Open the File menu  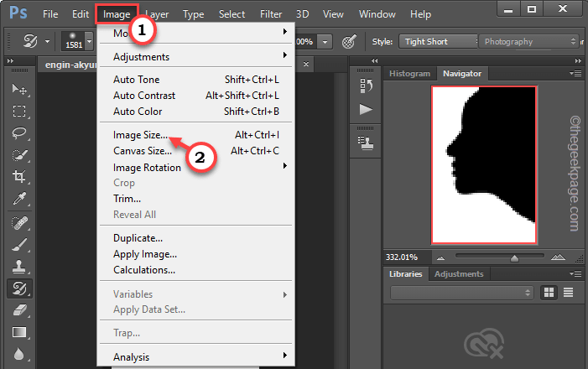pos(50,14)
